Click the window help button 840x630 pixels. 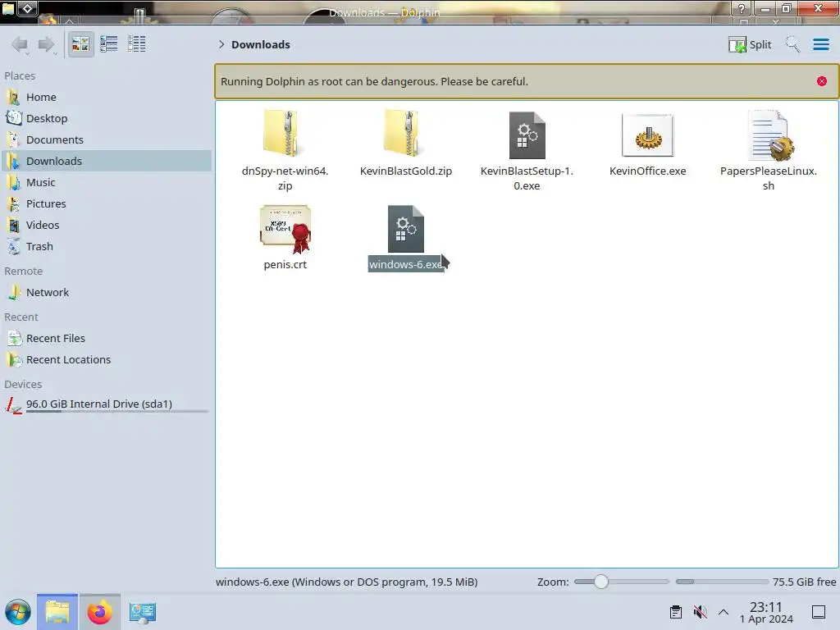(x=742, y=8)
